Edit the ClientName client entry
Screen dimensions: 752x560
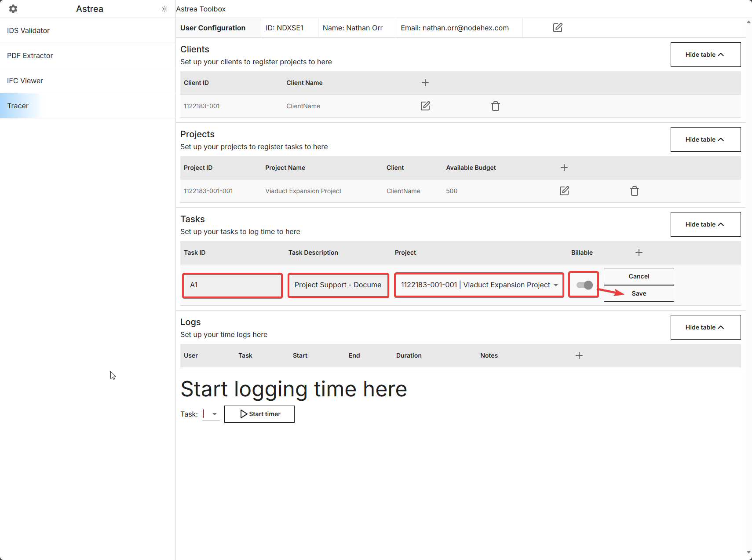(x=425, y=106)
